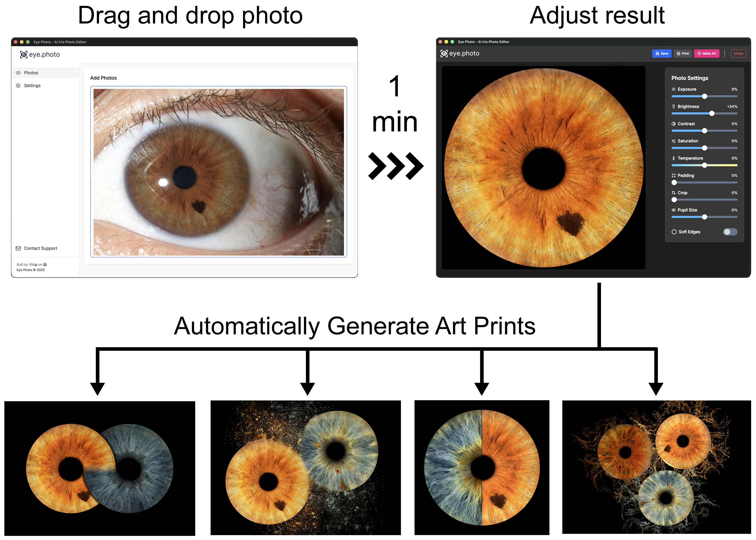
Task: Open Contact Support
Action: coord(40,248)
